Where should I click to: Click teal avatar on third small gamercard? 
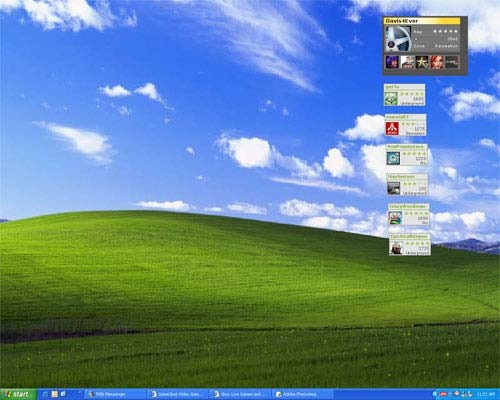393,158
